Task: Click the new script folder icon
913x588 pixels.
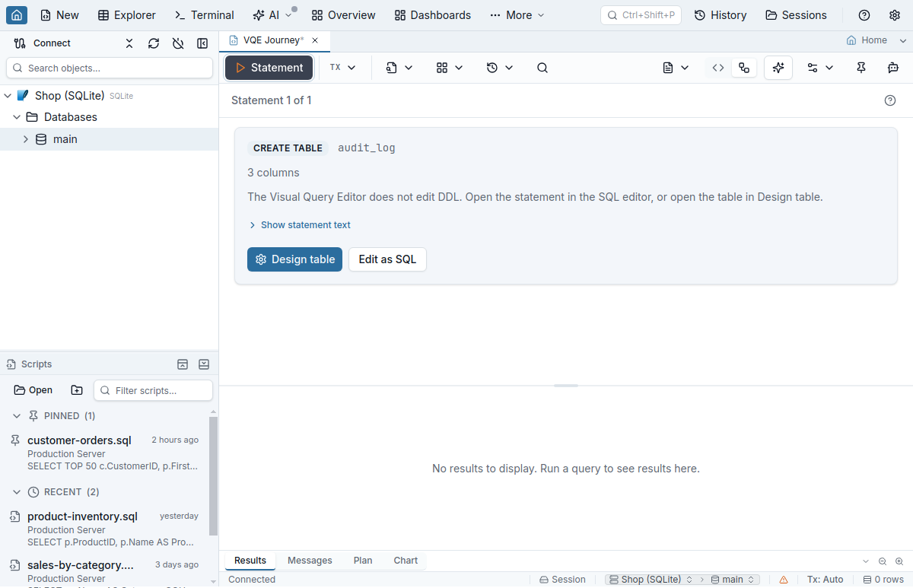Action: [x=77, y=390]
